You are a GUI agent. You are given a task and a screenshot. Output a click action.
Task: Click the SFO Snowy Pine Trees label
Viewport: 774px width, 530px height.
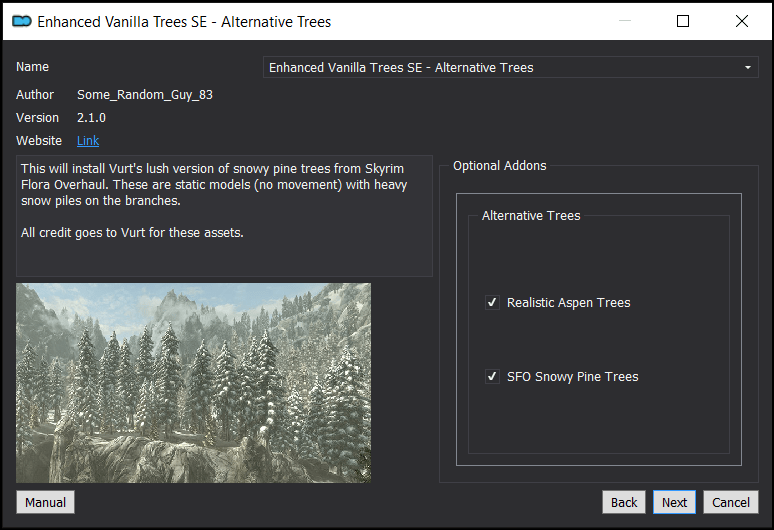tap(573, 377)
